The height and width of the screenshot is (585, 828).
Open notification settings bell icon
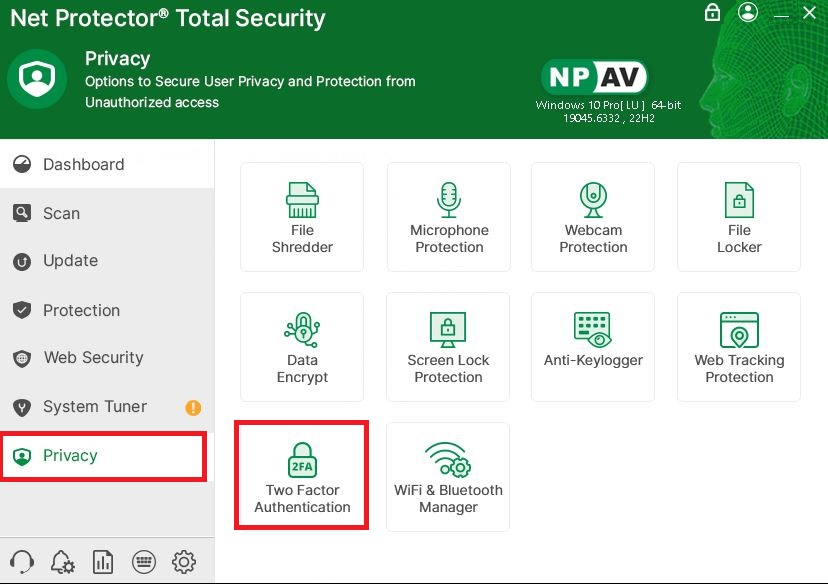(62, 562)
